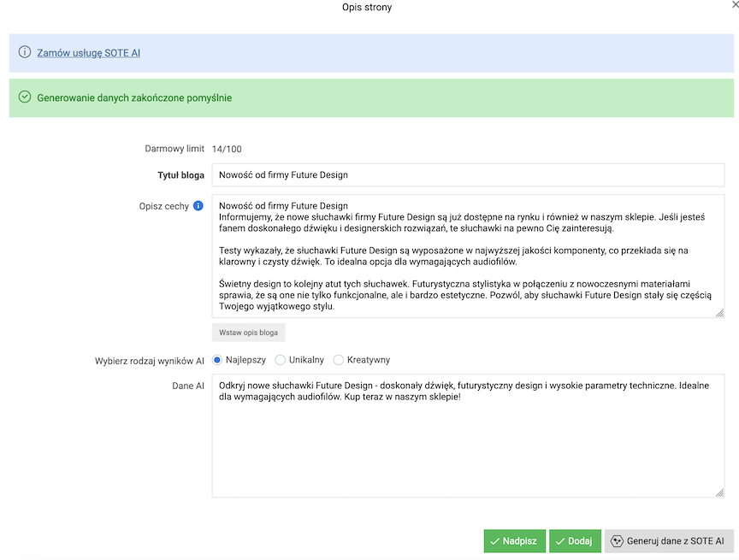Click the SOTE AI icon in Generuj button
The image size is (739, 560).
tap(617, 541)
